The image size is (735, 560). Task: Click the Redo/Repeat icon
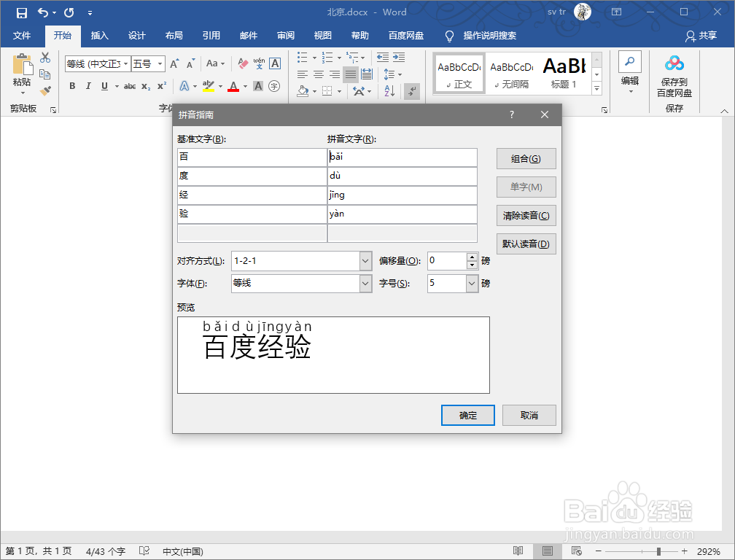tap(69, 12)
